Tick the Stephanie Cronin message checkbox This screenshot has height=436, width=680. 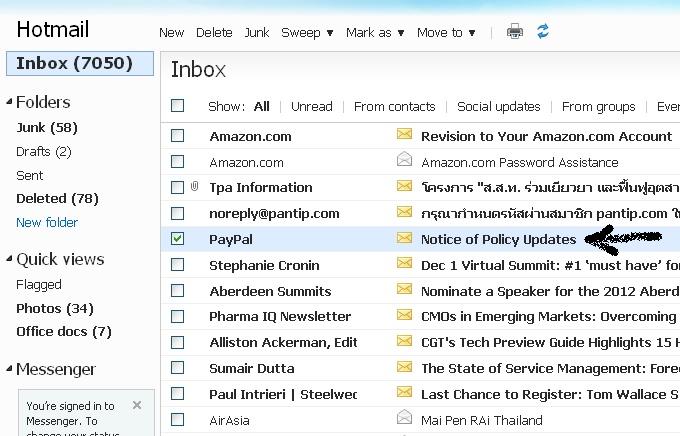click(x=177, y=265)
